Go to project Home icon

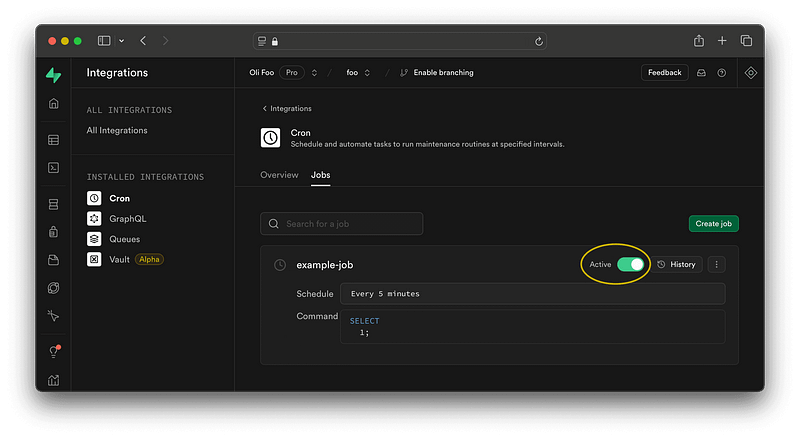pyautogui.click(x=54, y=104)
